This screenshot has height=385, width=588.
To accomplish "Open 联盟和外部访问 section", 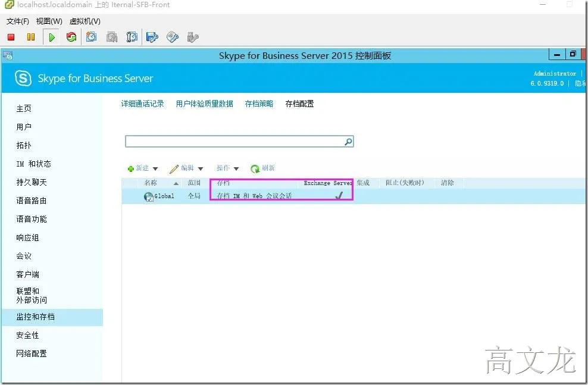I will click(32, 295).
